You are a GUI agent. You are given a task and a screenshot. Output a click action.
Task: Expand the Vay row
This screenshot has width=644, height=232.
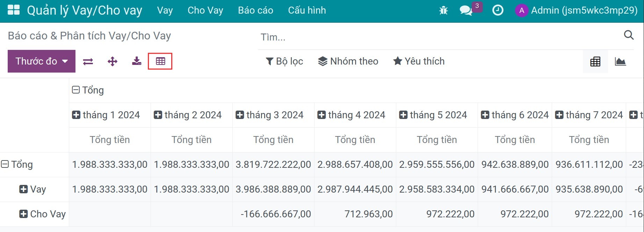click(32, 189)
